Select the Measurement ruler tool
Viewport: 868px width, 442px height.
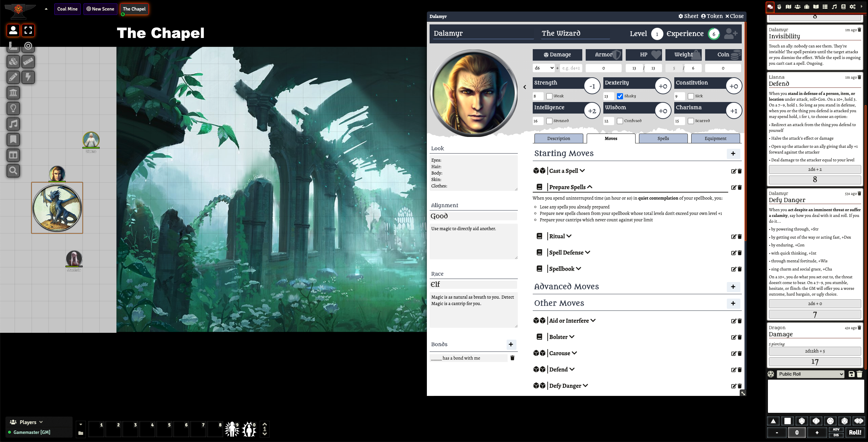click(x=28, y=62)
